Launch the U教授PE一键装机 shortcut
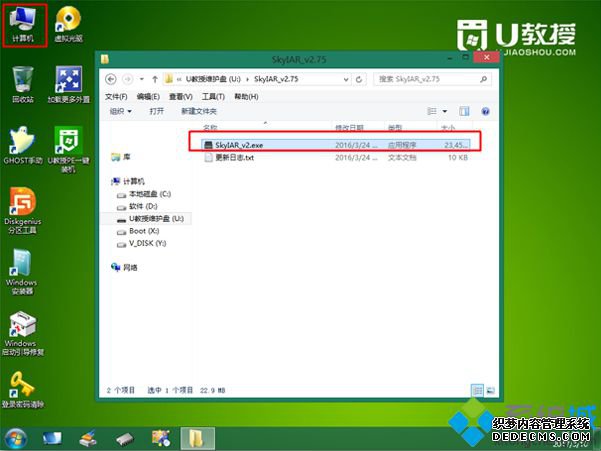This screenshot has width=601, height=451. pyautogui.click(x=68, y=149)
